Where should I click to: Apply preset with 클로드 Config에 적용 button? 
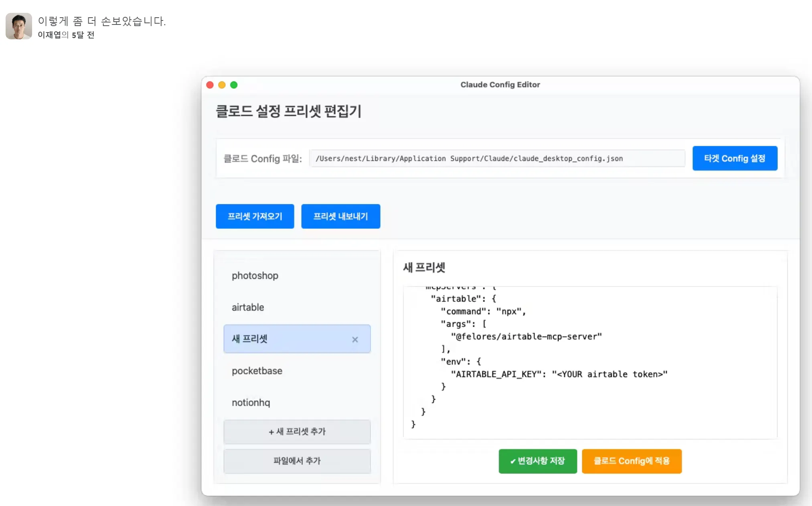tap(632, 461)
